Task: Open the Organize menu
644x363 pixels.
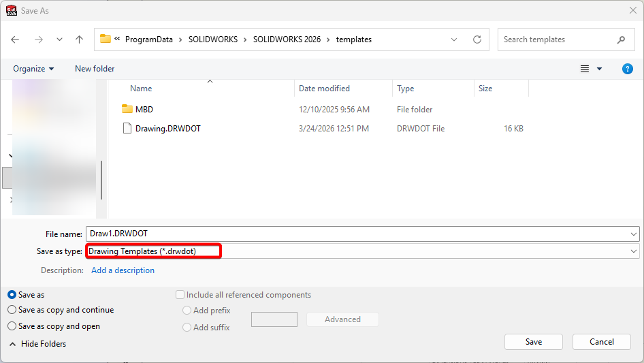Action: 33,69
